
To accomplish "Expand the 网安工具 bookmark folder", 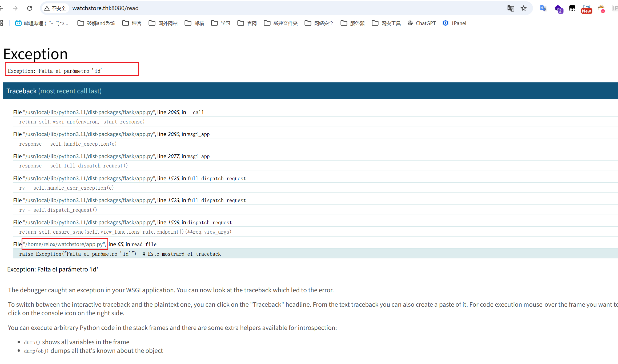I will pos(386,23).
